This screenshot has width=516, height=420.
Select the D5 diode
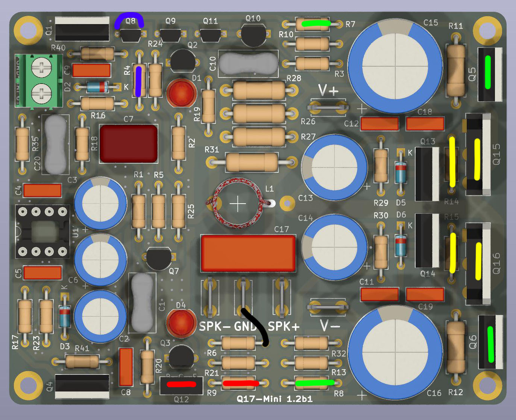click(401, 172)
